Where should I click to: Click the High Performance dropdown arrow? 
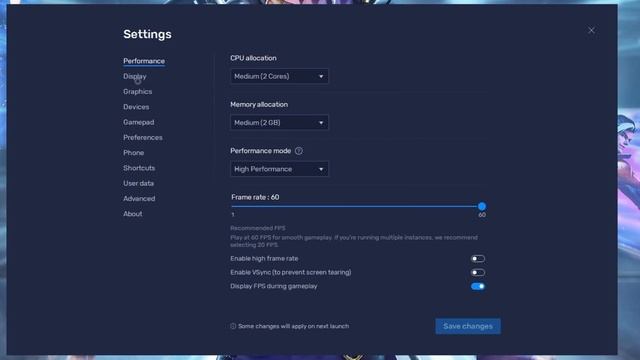321,169
